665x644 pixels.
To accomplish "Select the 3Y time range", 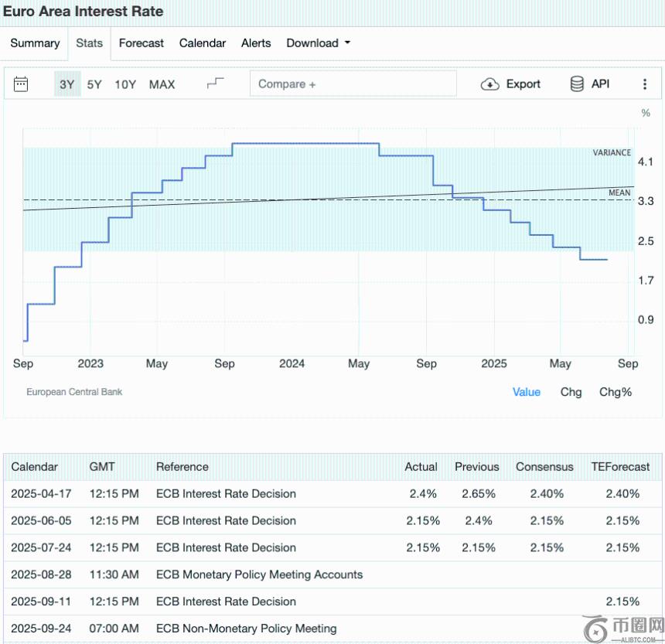I will [67, 84].
